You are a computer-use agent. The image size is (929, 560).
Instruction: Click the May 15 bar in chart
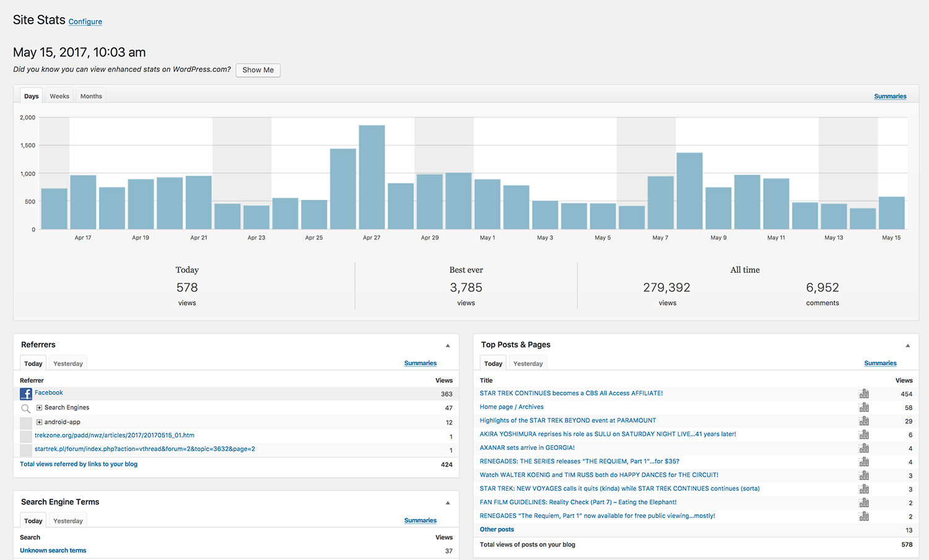tap(892, 213)
